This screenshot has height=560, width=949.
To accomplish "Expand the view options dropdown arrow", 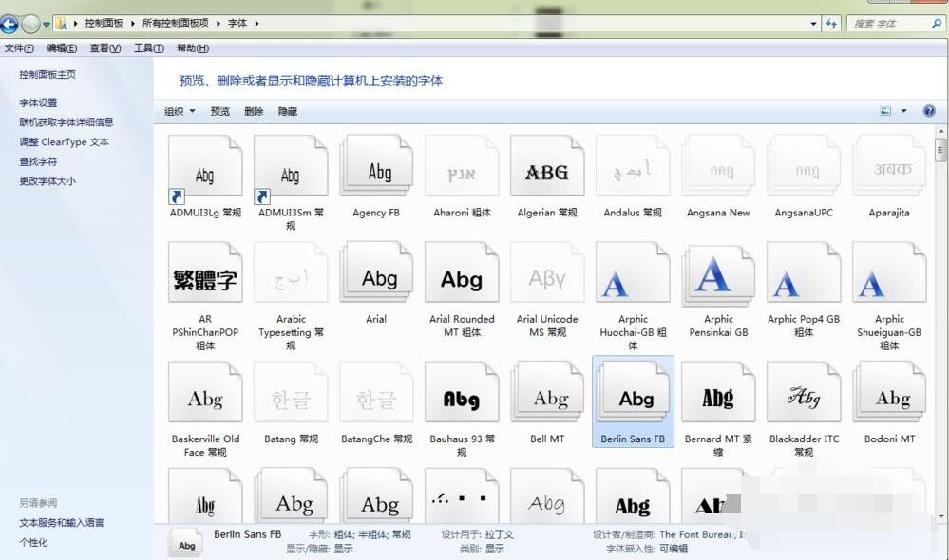I will (903, 111).
